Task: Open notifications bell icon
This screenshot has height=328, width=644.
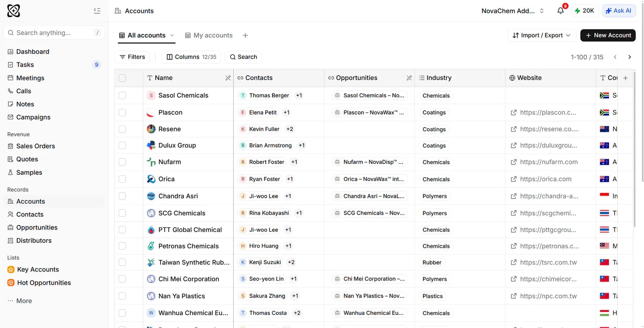Action: (x=560, y=11)
